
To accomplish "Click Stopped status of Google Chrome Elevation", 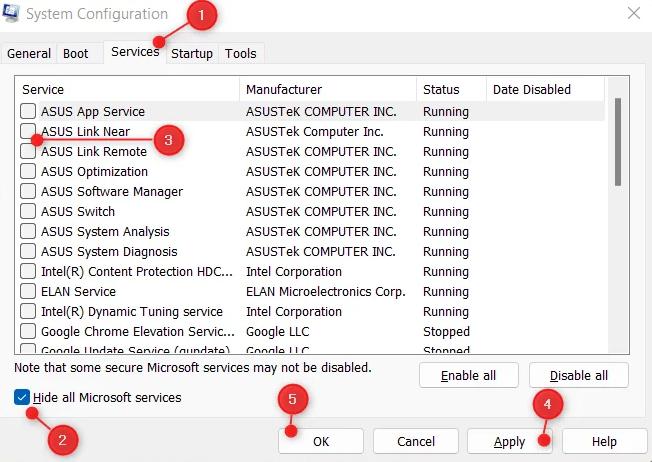I will point(446,331).
